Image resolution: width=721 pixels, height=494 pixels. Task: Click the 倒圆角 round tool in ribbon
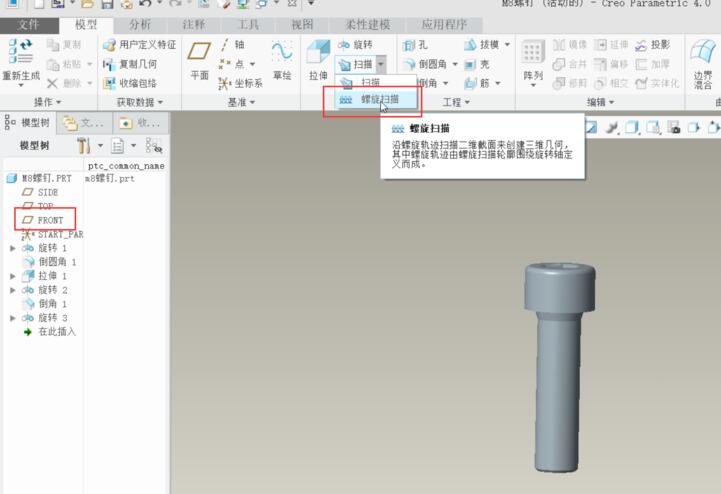(424, 64)
